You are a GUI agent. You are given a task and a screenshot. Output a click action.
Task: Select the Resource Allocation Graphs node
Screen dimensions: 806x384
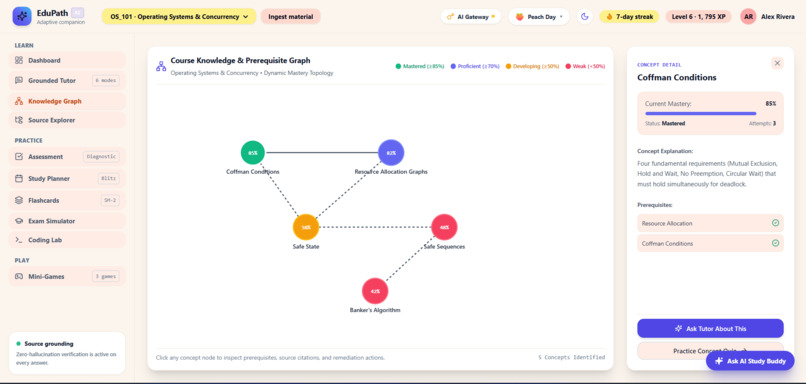coord(391,153)
